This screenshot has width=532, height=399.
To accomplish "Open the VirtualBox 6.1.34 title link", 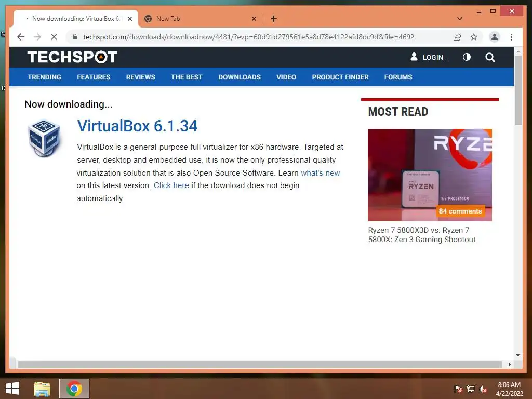I will (137, 126).
